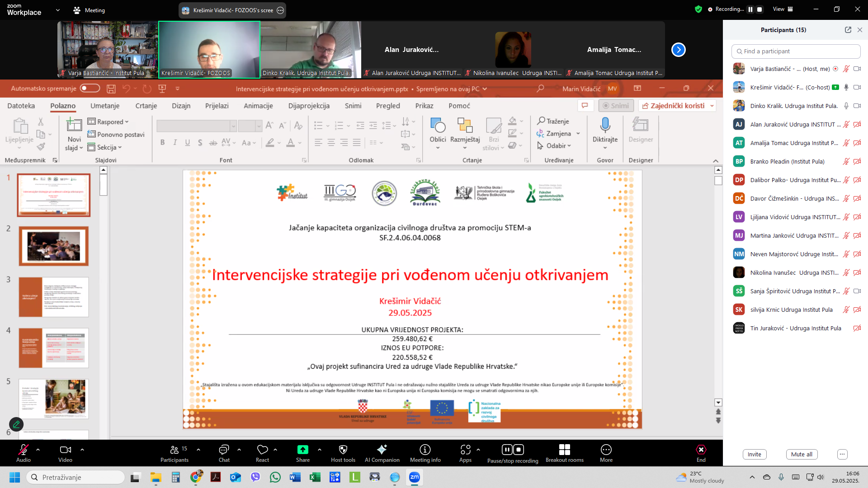Click the Bold B formatting icon

[x=162, y=143]
